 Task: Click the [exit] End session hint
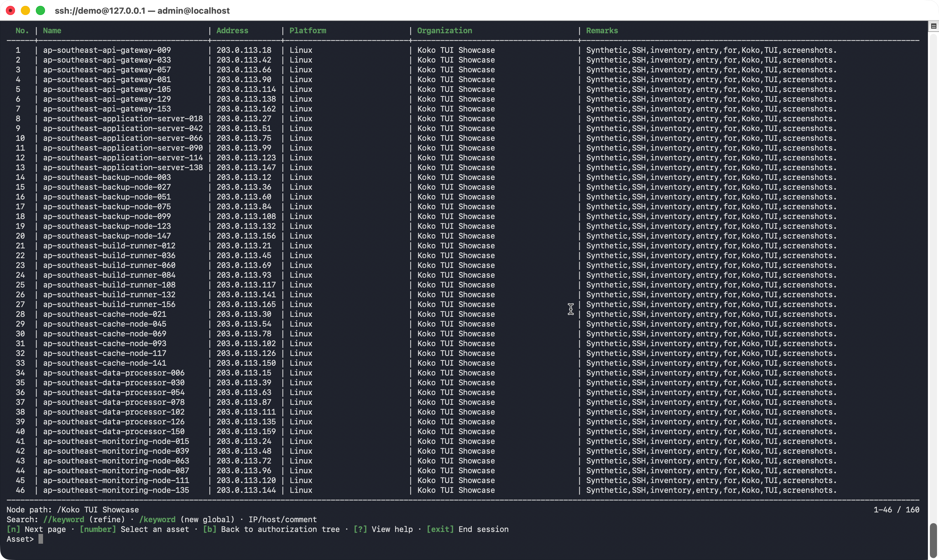coord(468,529)
